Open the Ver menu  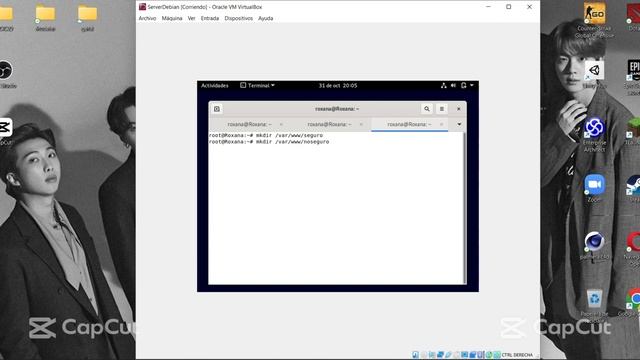[x=191, y=18]
